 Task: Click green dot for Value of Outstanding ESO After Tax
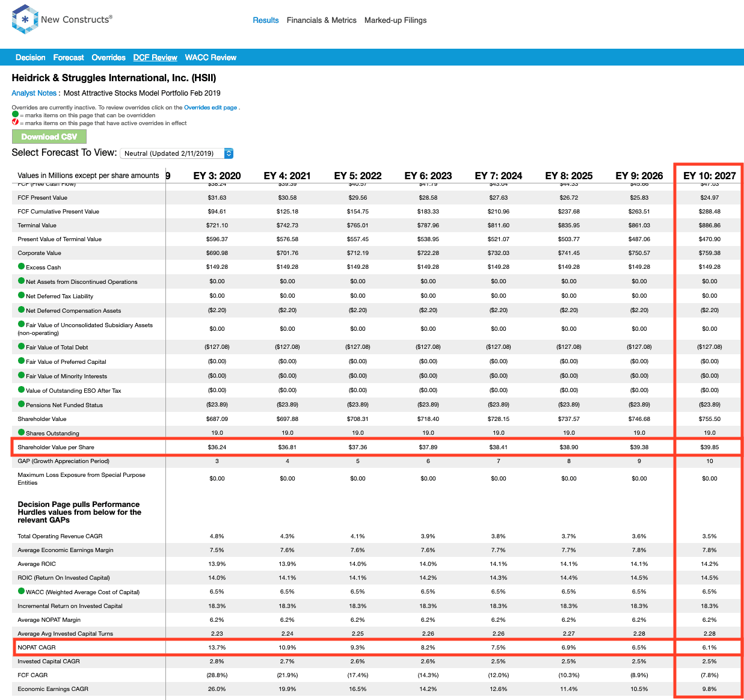pos(21,390)
